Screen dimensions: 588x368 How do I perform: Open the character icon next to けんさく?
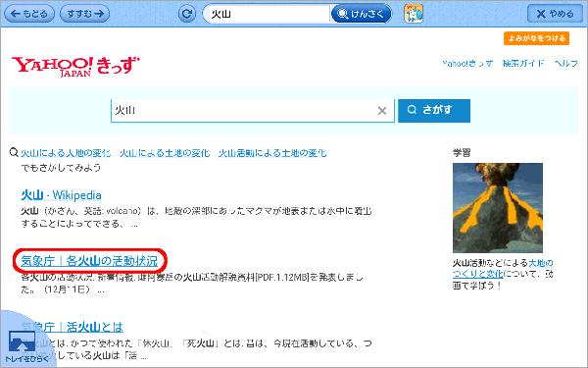tap(414, 14)
